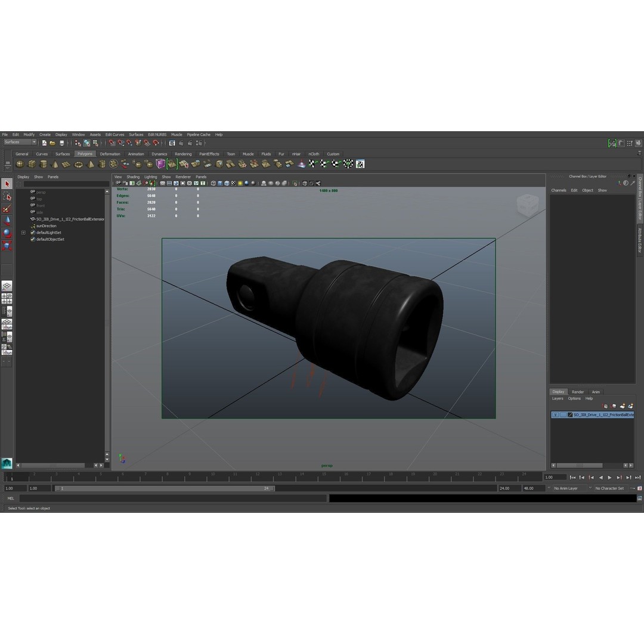Toggle viewport grid display icon
This screenshot has height=644, width=644.
(162, 183)
